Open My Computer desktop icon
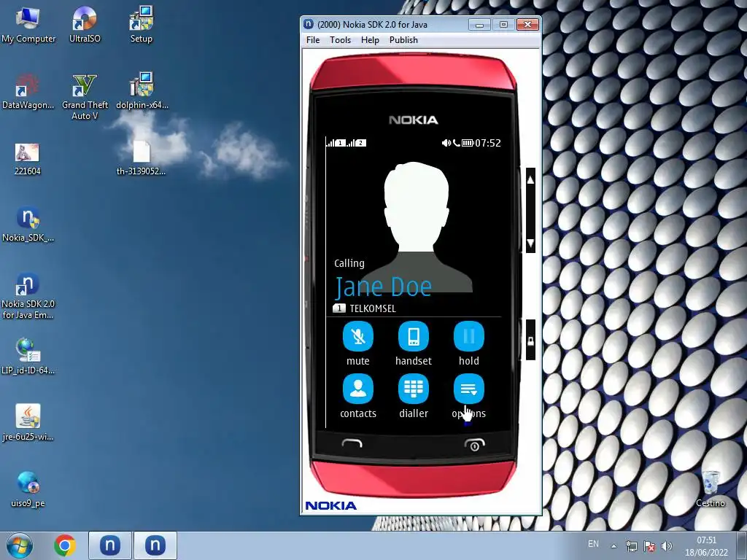The width and height of the screenshot is (747, 560). pyautogui.click(x=28, y=26)
